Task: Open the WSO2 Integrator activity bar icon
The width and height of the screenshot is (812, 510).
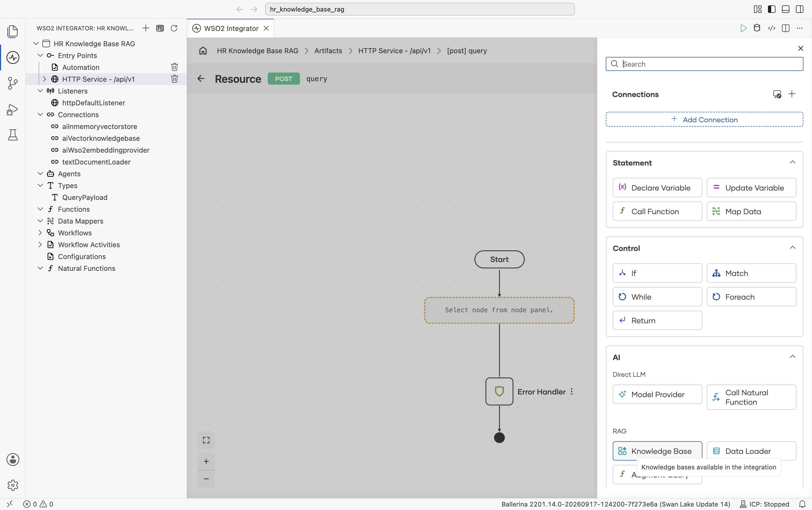Action: [x=12, y=57]
